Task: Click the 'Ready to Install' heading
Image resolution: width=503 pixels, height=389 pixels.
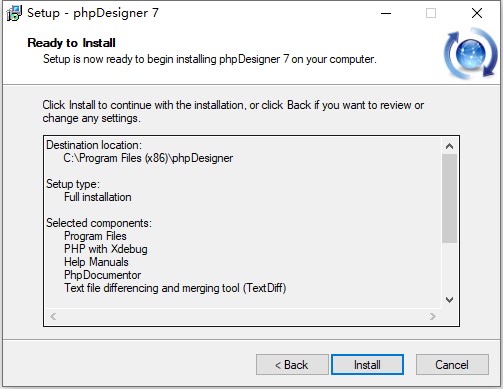Action: tap(71, 43)
